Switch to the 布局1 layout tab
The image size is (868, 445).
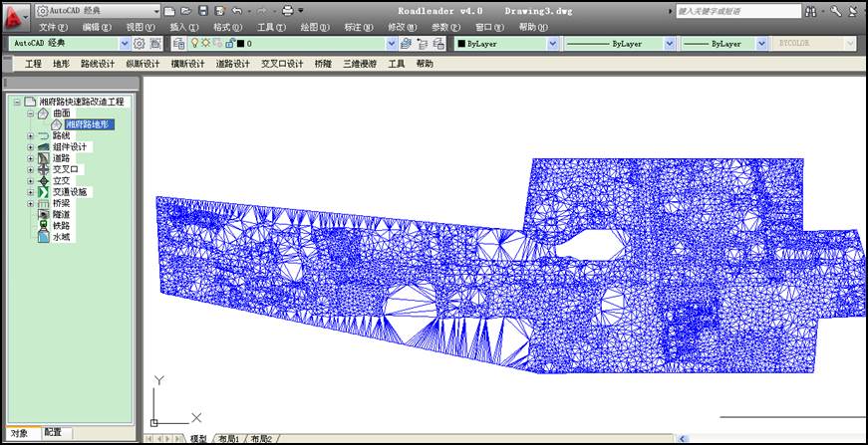[x=229, y=439]
